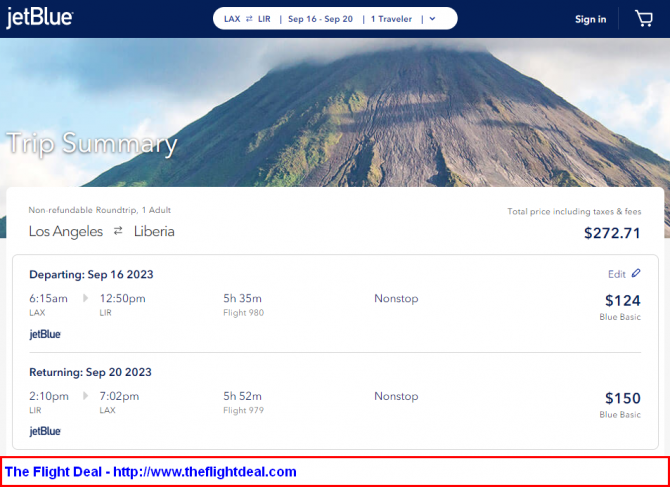
Task: Click Blue Basic under the $150 fare
Action: click(620, 414)
